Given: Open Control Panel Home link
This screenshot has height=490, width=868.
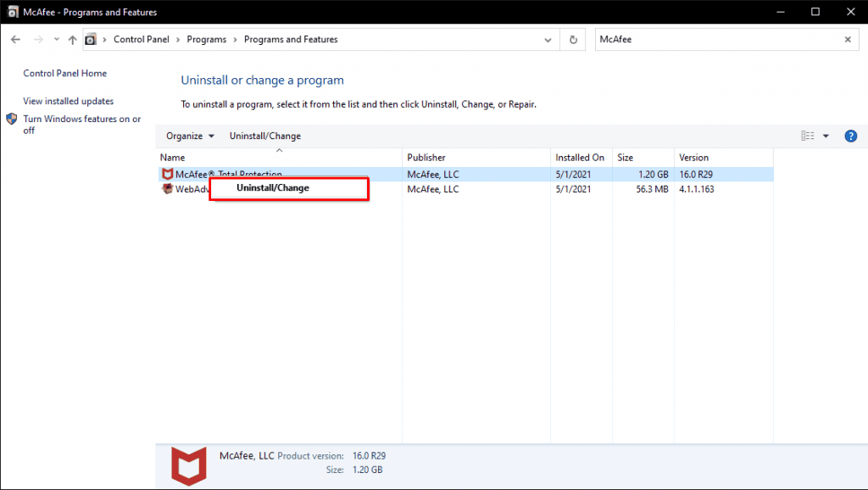Looking at the screenshot, I should point(64,73).
